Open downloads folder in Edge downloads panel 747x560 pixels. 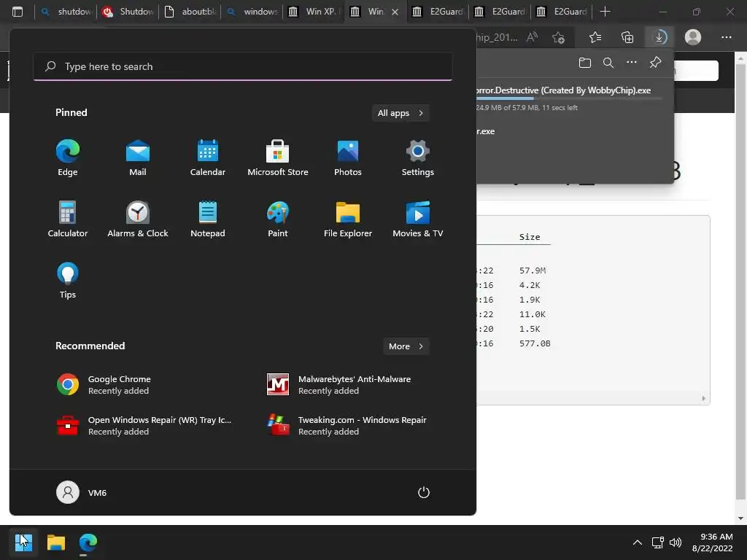584,63
